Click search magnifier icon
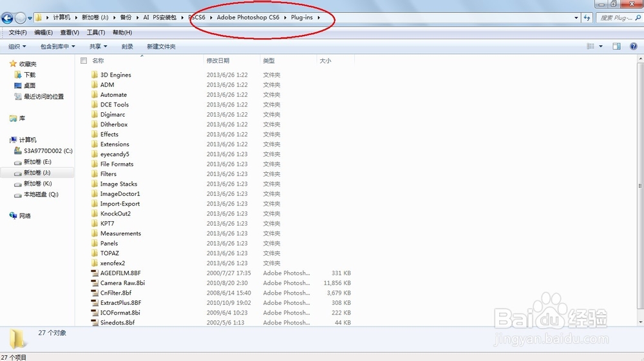The width and height of the screenshot is (644, 361). click(638, 17)
